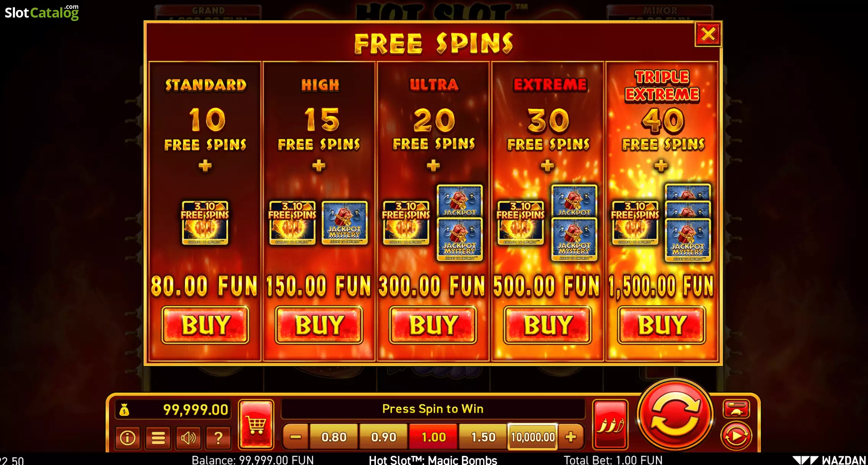Open the info paytable icon

[128, 438]
